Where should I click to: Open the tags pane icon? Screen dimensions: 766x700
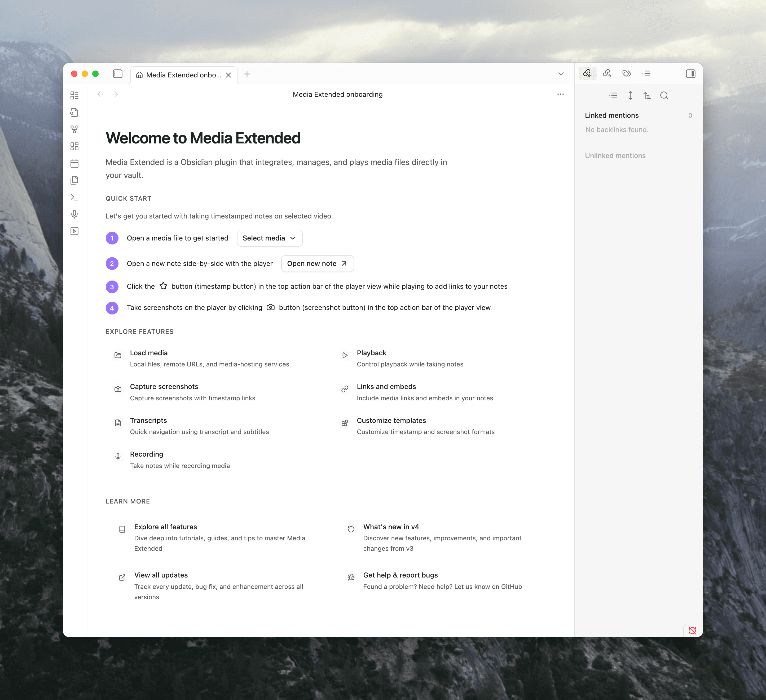coord(627,73)
